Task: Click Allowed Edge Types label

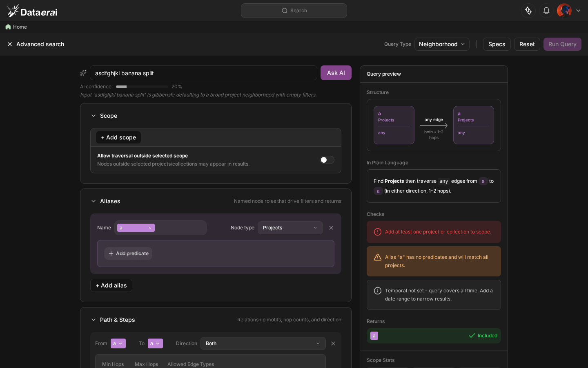Action: (x=191, y=364)
